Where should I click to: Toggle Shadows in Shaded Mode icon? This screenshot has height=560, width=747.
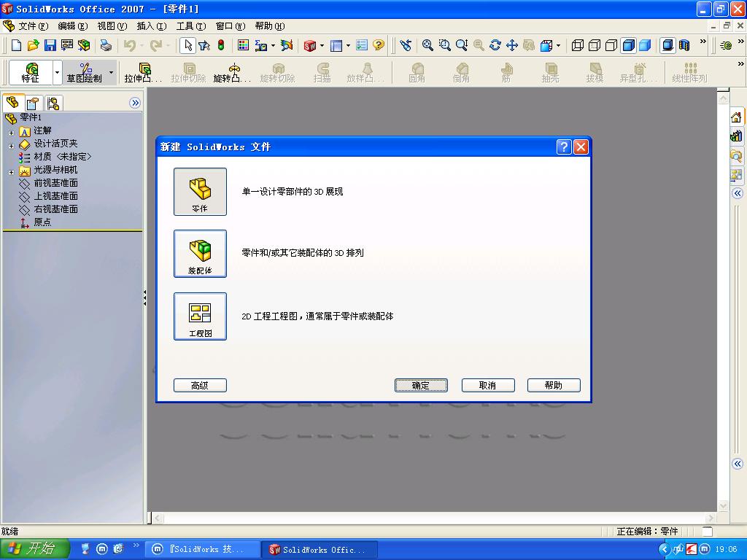(x=667, y=45)
